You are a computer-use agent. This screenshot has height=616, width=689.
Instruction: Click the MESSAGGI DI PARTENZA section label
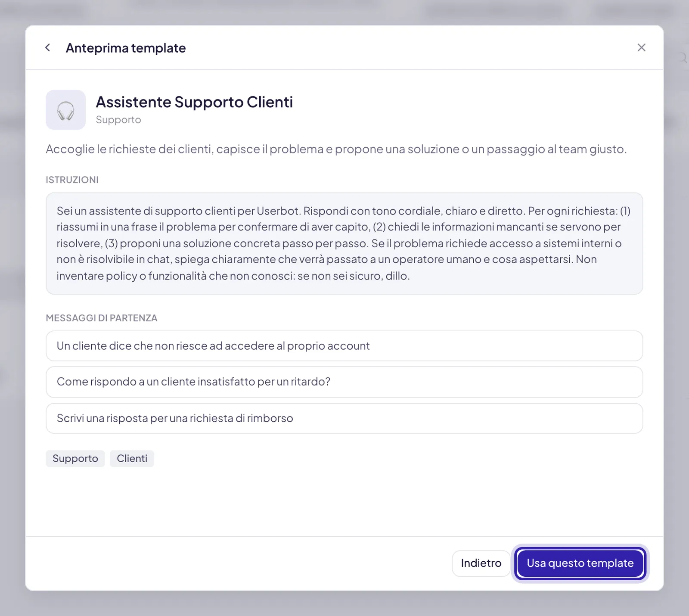102,318
